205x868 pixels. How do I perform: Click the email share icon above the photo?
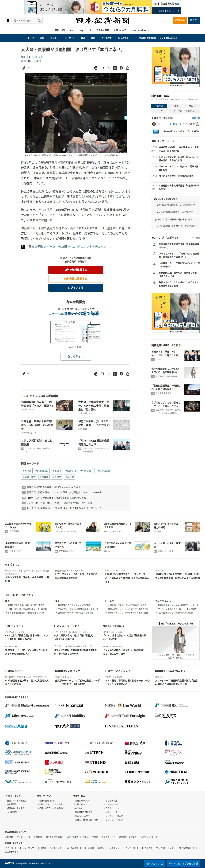(102, 68)
